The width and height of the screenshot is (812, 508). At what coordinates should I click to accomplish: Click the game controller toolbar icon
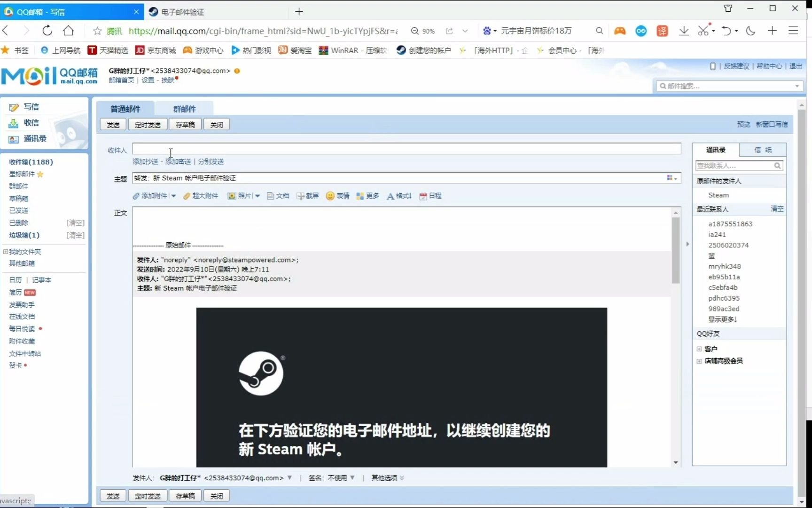[620, 31]
